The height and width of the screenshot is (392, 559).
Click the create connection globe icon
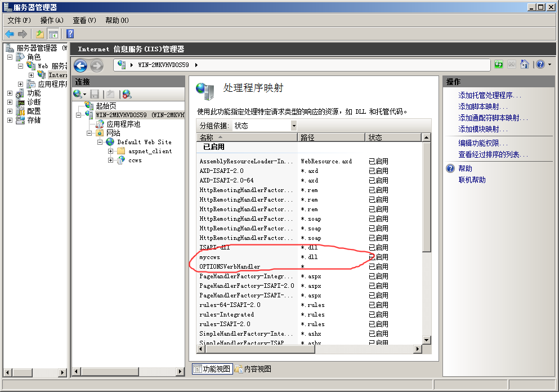tap(78, 94)
